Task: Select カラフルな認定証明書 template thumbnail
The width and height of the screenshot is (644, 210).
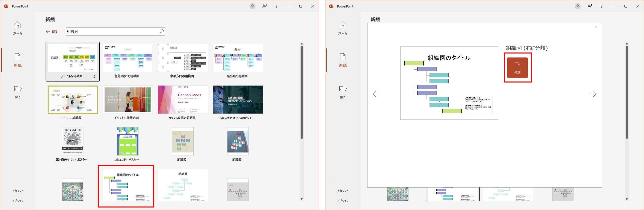Action: click(x=183, y=99)
